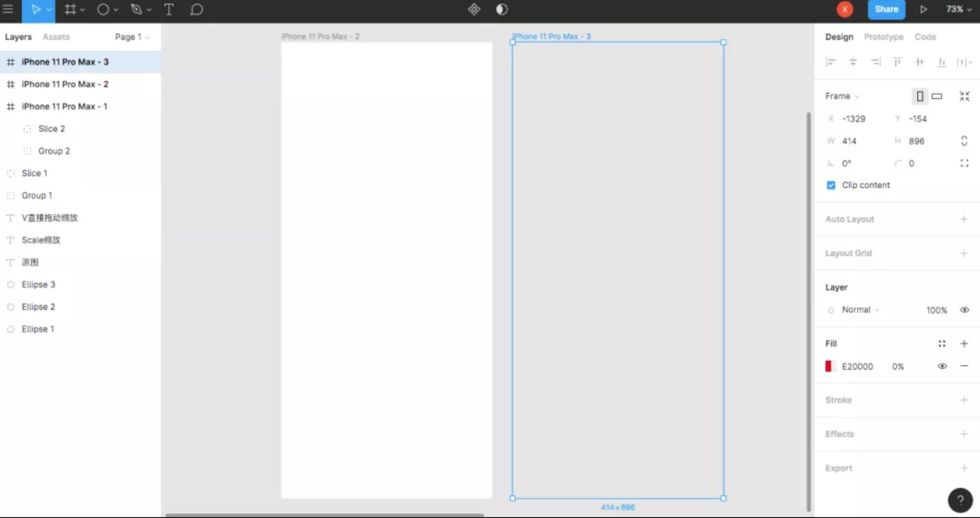Open the Normal blend mode dropdown

point(860,310)
